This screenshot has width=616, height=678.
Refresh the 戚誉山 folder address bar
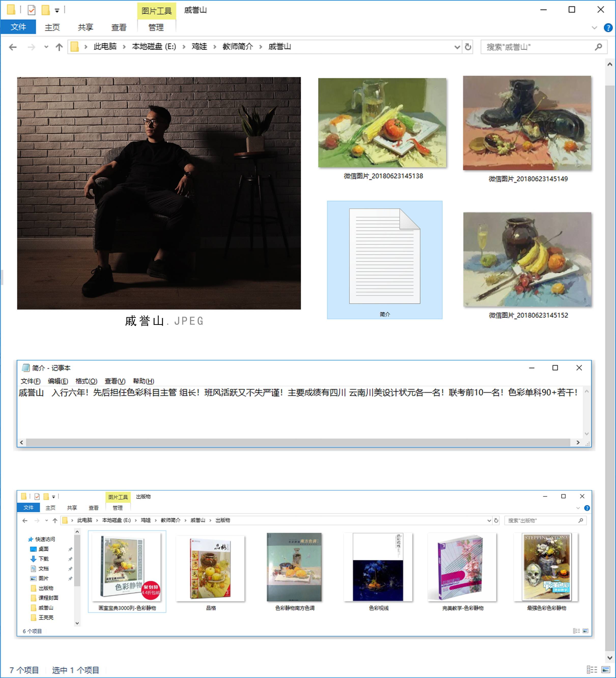[468, 47]
